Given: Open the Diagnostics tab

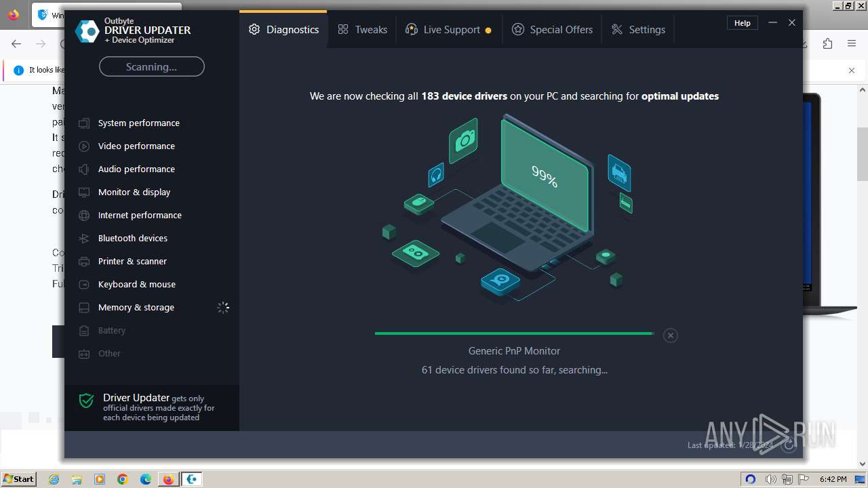Looking at the screenshot, I should coord(283,30).
